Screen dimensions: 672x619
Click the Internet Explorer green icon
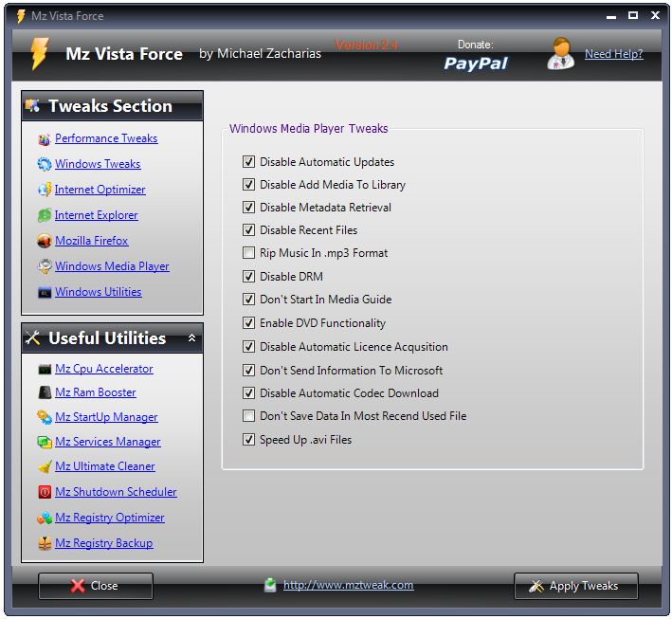[45, 215]
